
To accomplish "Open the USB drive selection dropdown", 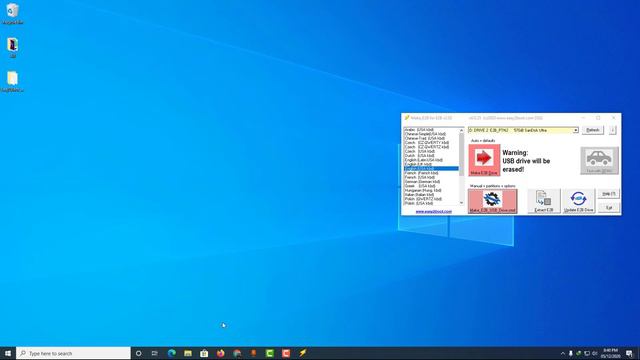I will click(x=575, y=130).
